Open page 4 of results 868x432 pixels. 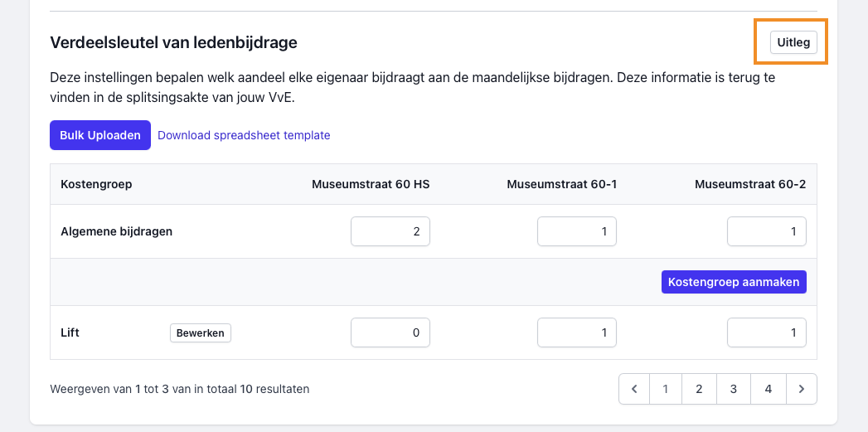[769, 389]
